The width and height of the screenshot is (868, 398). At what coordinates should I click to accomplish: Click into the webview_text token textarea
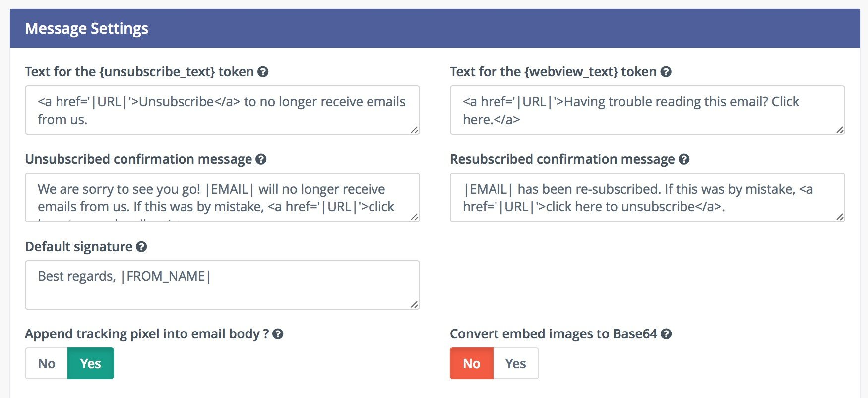pyautogui.click(x=647, y=110)
